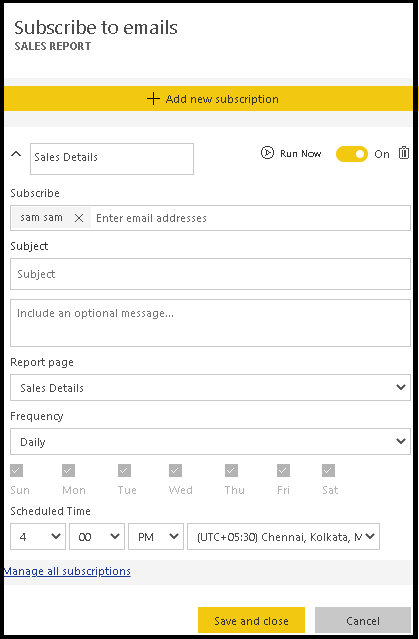Click the optional message text area

[210, 323]
